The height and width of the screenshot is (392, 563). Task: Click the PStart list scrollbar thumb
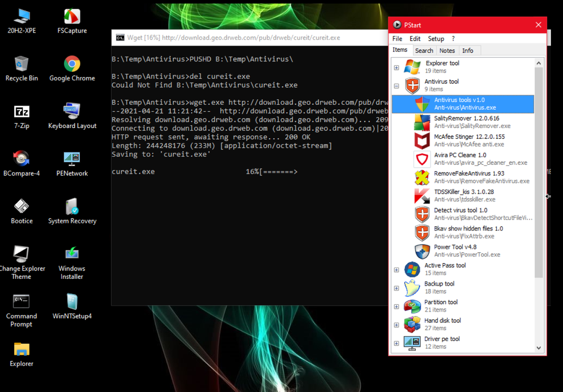(x=538, y=172)
